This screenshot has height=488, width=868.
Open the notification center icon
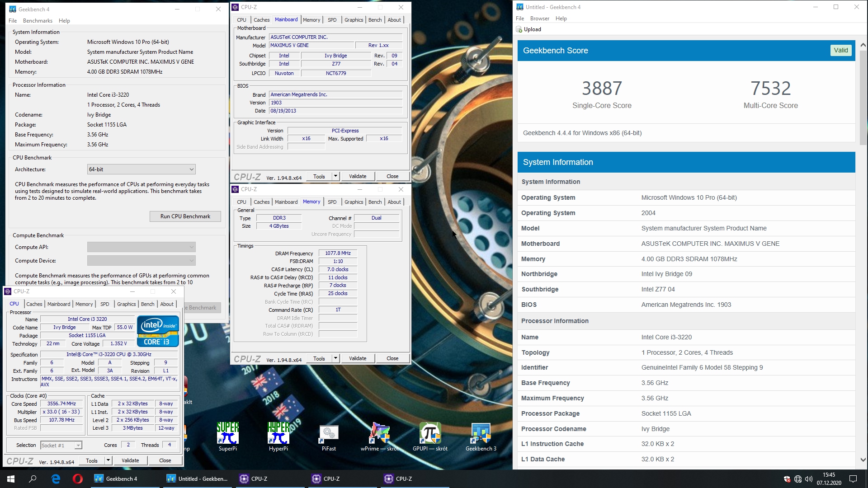(x=853, y=479)
